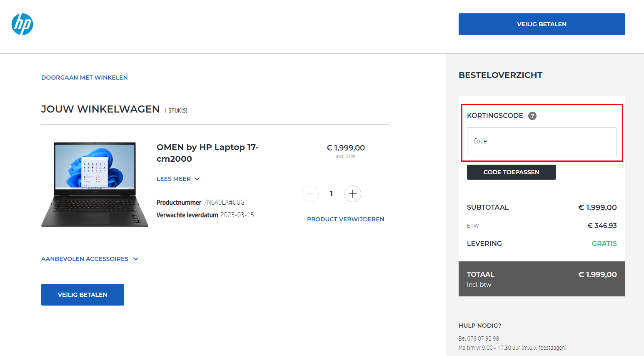Click the Jouw Winkelwagen heading

pos(100,109)
